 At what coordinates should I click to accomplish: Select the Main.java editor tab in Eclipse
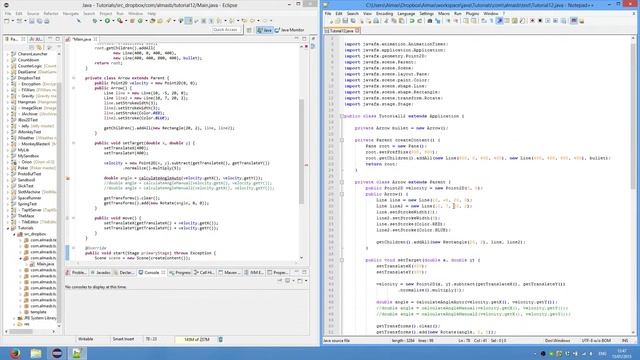pyautogui.click(x=82, y=39)
